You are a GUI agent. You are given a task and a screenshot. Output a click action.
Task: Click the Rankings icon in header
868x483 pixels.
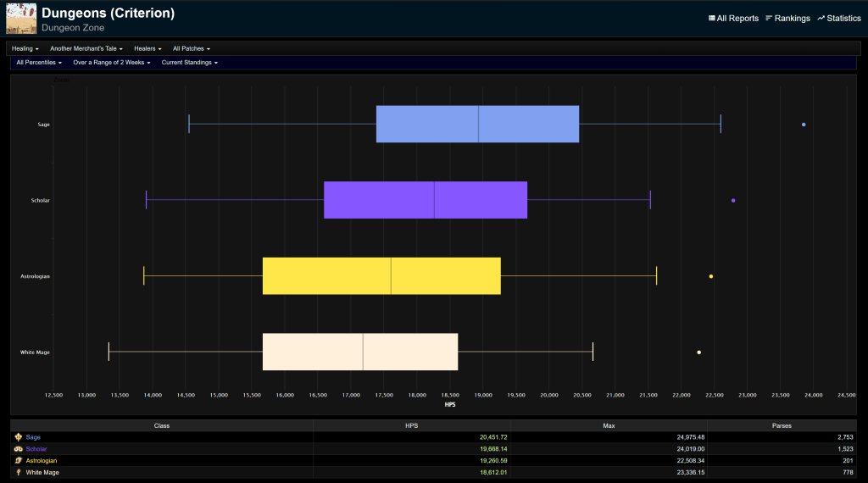pos(769,18)
